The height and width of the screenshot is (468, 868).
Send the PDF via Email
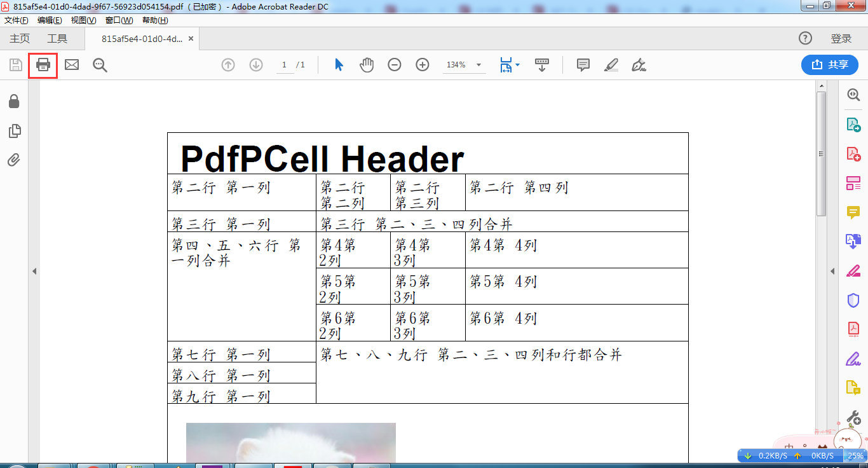[x=71, y=64]
